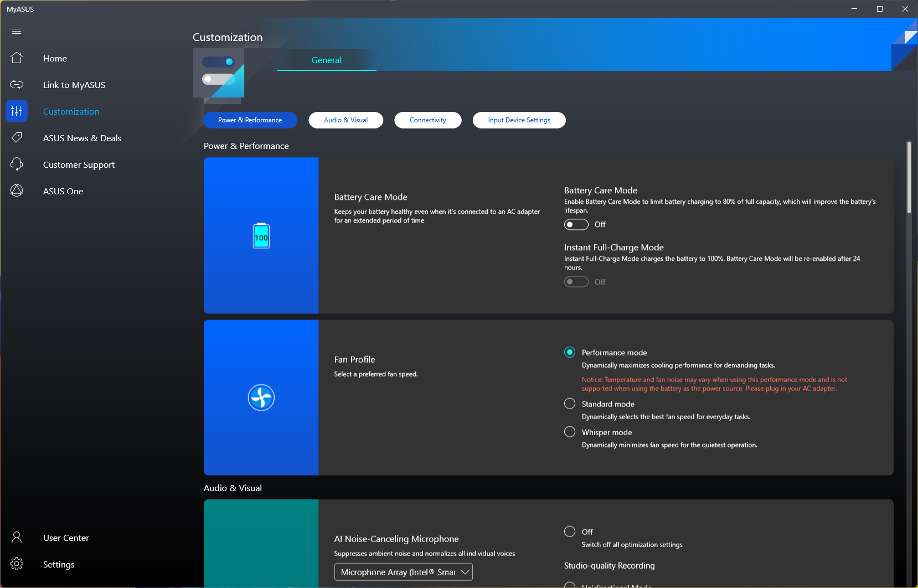Click the 'Instant Full-Charge Mode' heading
The image size is (918, 588).
[x=614, y=247]
